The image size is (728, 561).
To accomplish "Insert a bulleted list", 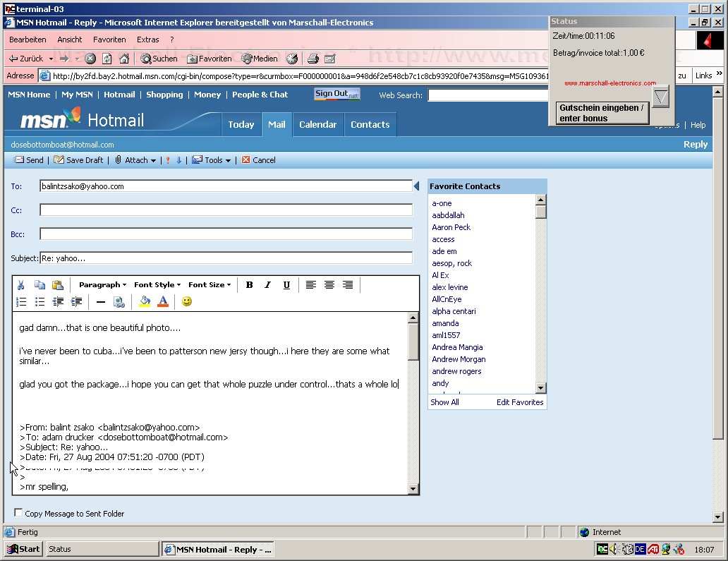I will pos(40,302).
